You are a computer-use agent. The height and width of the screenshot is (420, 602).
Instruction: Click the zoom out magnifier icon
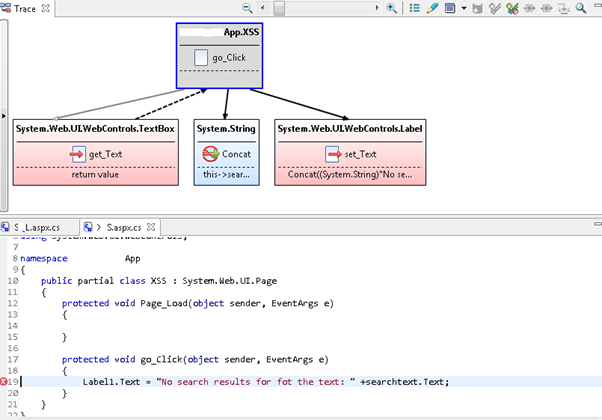pos(247,7)
